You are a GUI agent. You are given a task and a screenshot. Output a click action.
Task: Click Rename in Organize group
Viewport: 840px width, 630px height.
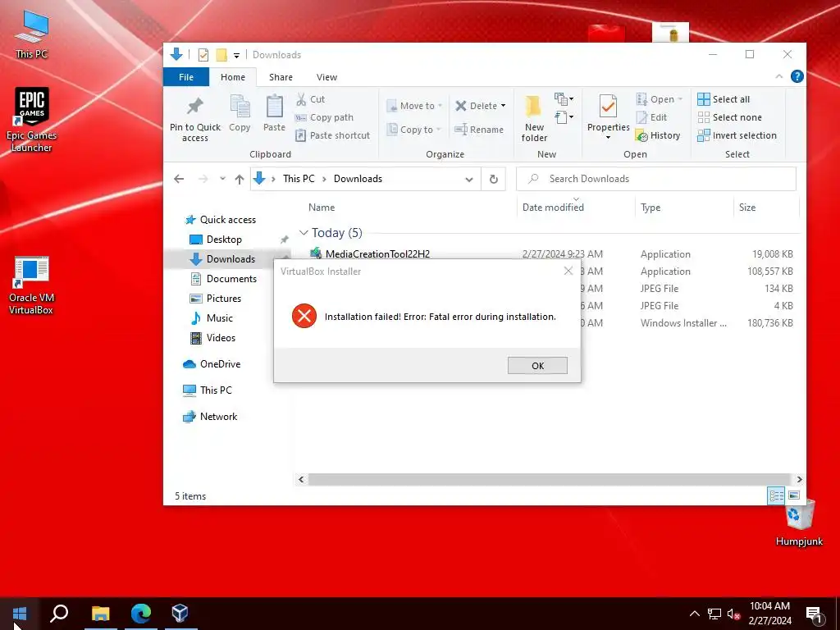pyautogui.click(x=479, y=129)
